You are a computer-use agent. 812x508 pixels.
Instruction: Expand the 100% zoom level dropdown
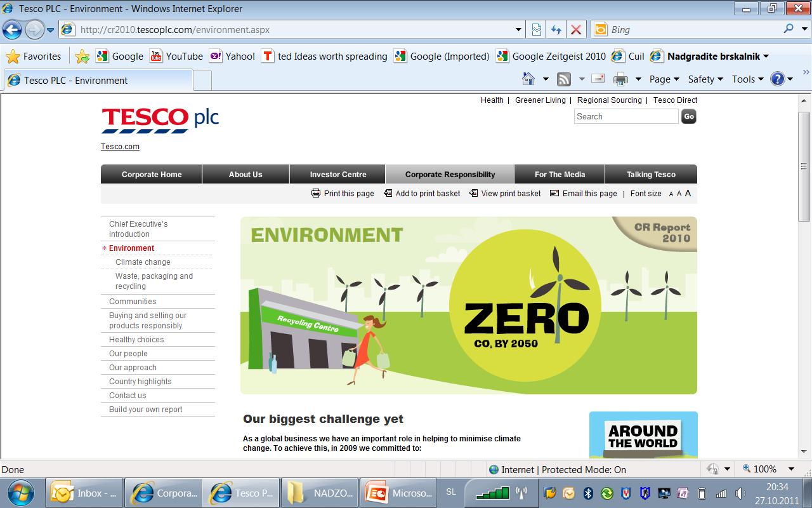pyautogui.click(x=791, y=469)
